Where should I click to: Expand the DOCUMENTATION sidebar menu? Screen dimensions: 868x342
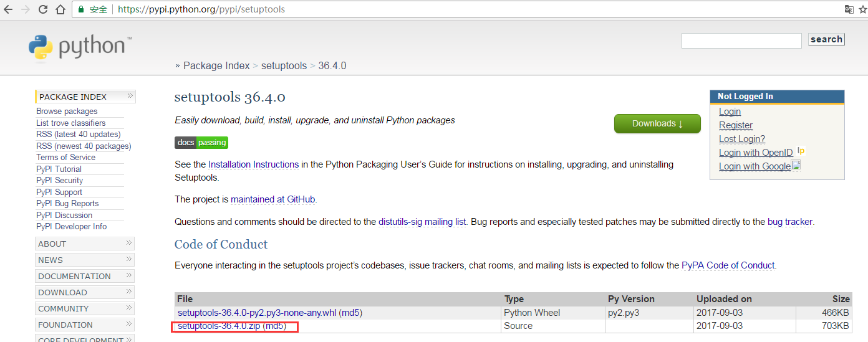coord(85,276)
